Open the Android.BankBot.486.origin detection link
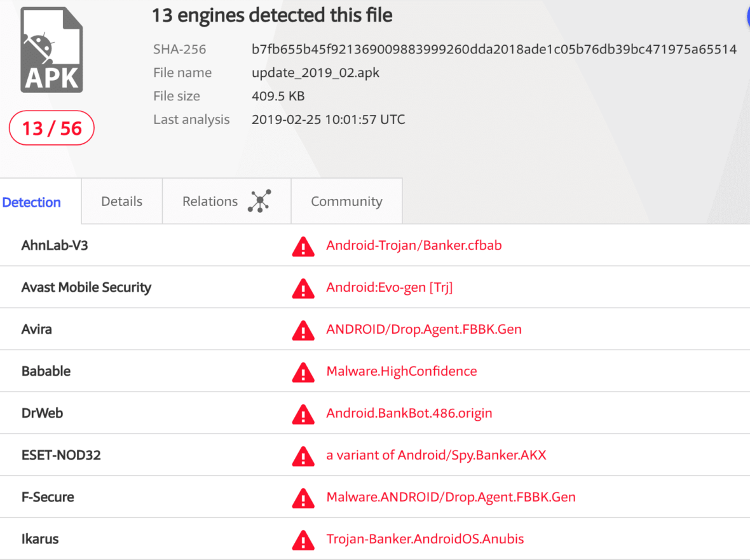 pos(409,413)
